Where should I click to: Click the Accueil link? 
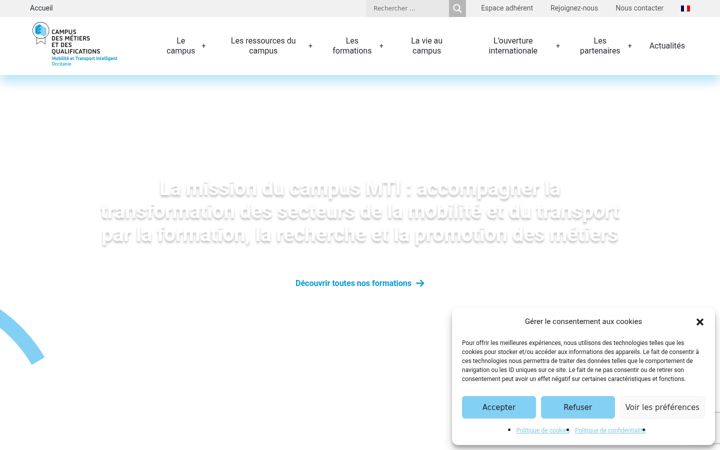tap(41, 8)
